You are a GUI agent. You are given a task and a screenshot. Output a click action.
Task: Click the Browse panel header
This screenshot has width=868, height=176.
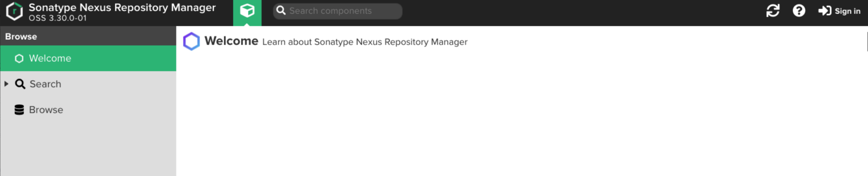tap(21, 36)
